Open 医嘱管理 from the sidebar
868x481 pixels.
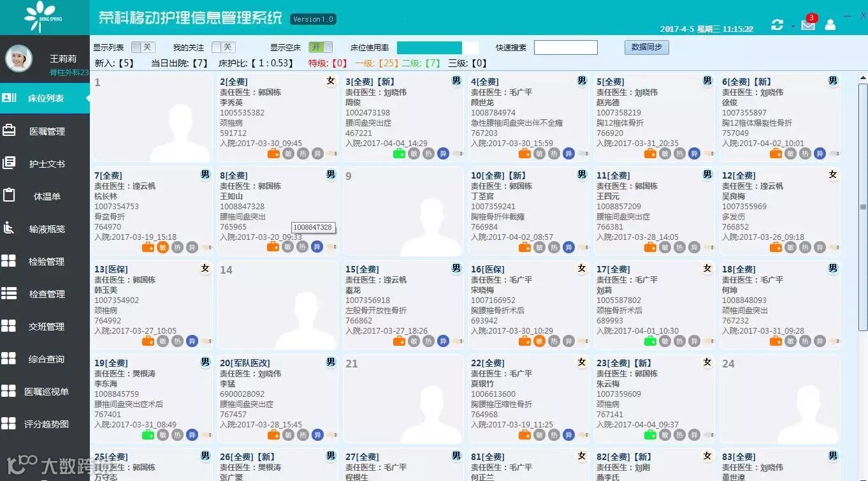tap(45, 131)
